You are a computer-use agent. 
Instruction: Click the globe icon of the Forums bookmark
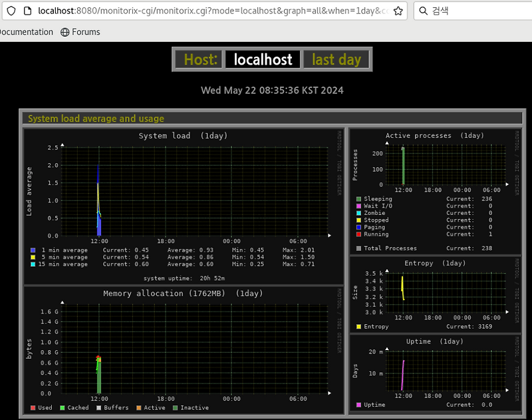pyautogui.click(x=65, y=32)
